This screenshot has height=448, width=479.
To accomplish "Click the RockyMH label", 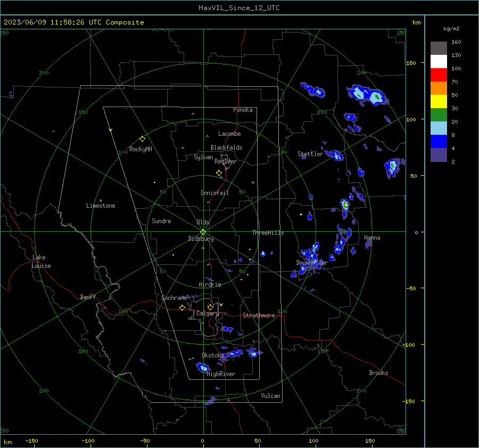I will click(x=141, y=149).
